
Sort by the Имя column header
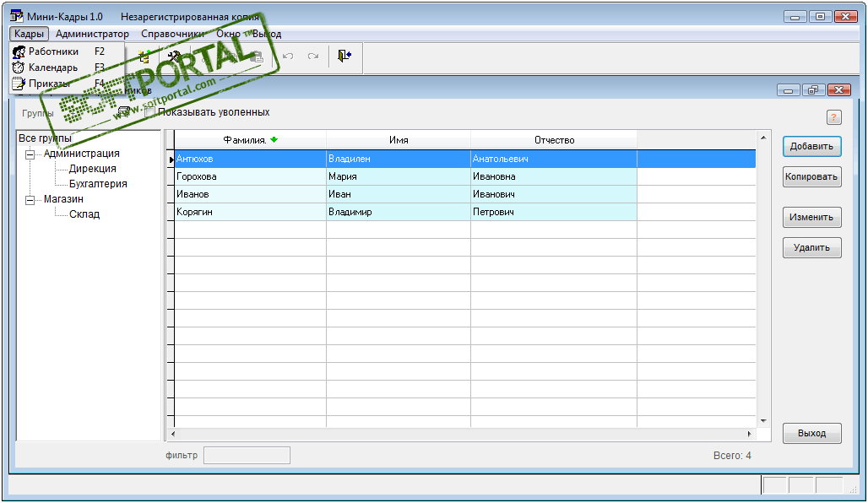click(399, 140)
